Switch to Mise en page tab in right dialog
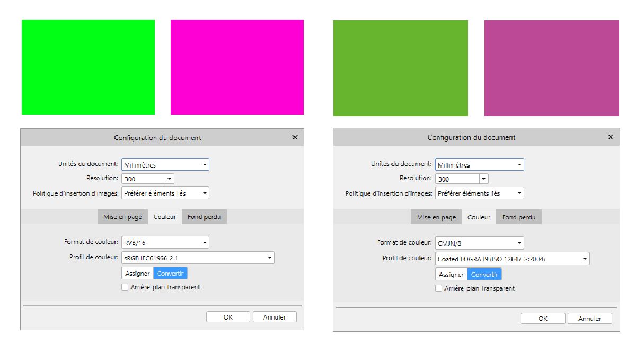644x352 pixels. coord(436,217)
